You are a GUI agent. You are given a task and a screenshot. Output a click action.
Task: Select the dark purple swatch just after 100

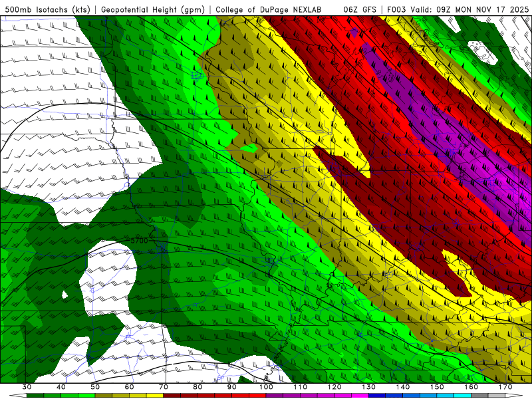[x=275, y=395]
